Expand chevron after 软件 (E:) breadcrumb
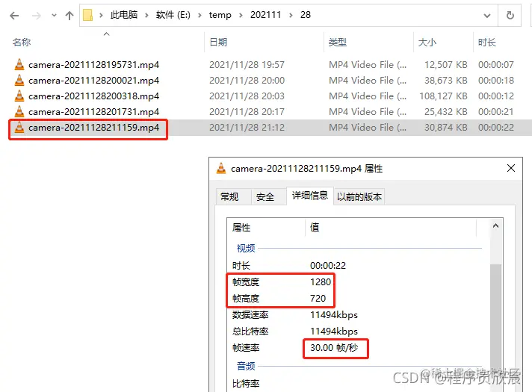The image size is (532, 392). click(x=199, y=15)
